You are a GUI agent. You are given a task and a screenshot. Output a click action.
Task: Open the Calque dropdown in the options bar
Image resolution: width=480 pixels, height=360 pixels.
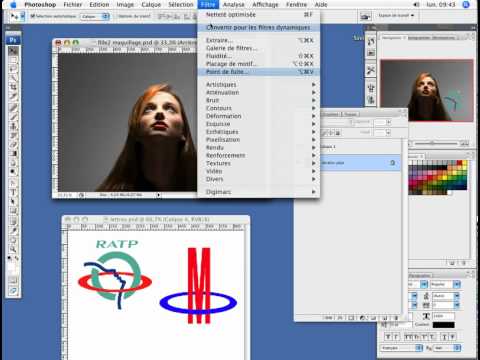pos(95,16)
